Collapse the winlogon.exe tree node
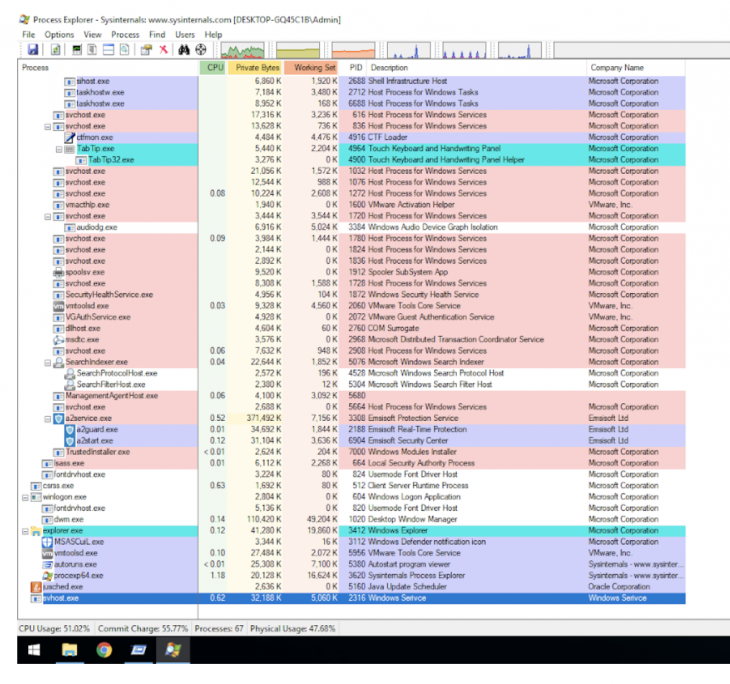The width and height of the screenshot is (730, 684). (x=25, y=497)
